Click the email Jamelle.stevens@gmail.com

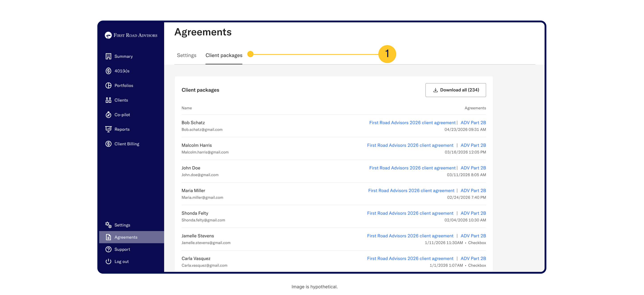[x=206, y=243]
